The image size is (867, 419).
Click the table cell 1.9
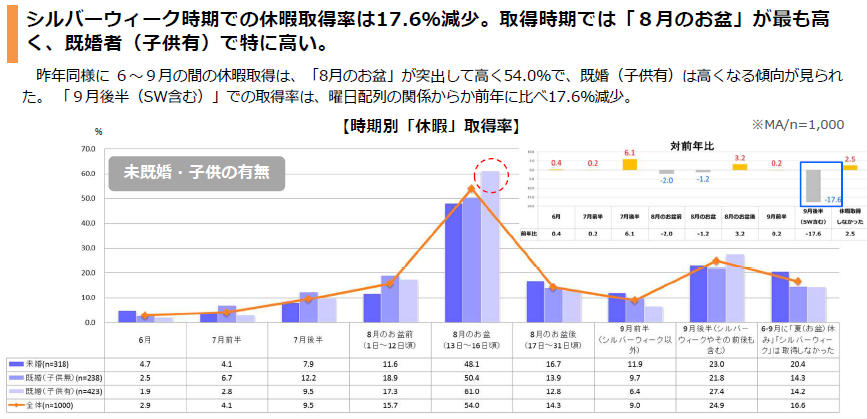pos(145,392)
